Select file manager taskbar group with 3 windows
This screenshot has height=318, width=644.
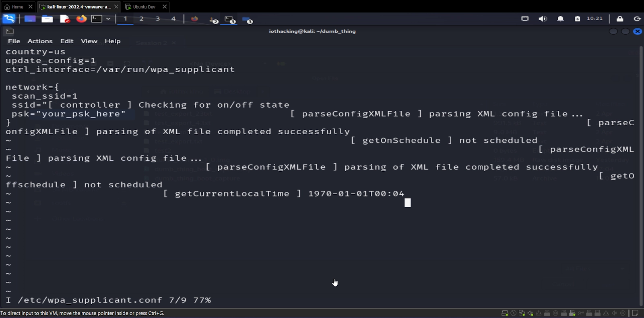(247, 19)
